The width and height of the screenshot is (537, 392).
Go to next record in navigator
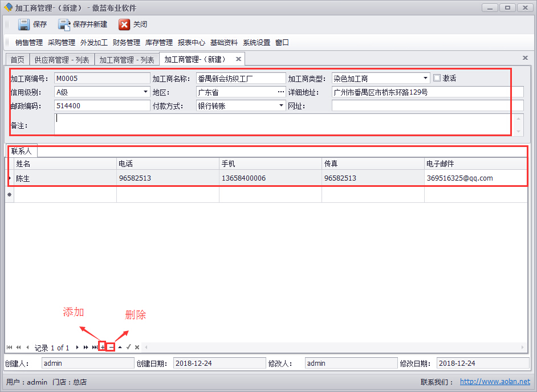coord(77,347)
